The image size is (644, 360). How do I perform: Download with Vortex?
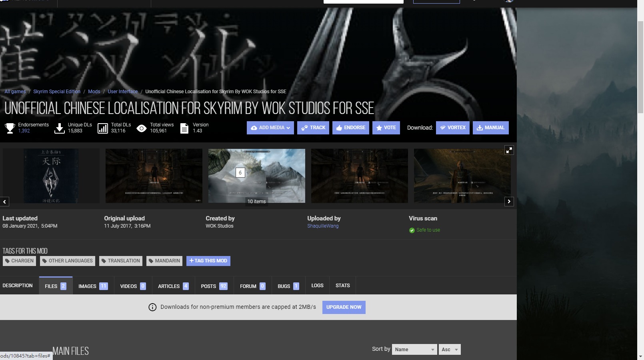pyautogui.click(x=453, y=128)
